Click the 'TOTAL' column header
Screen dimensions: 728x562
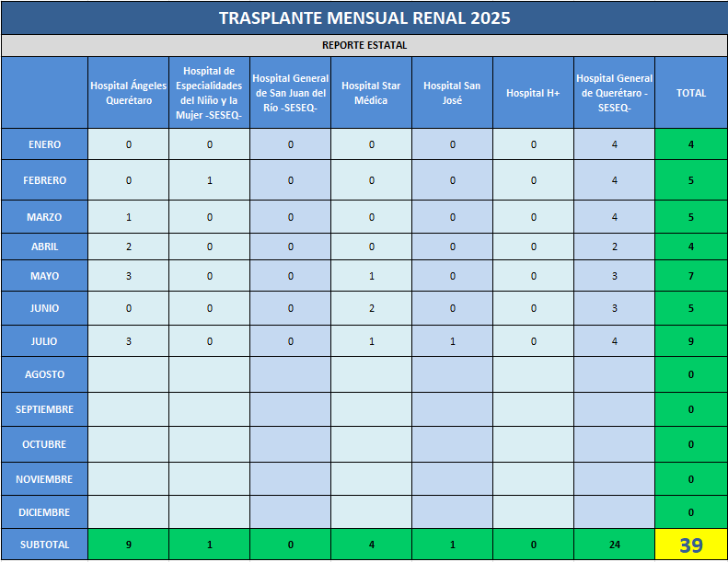click(x=691, y=93)
